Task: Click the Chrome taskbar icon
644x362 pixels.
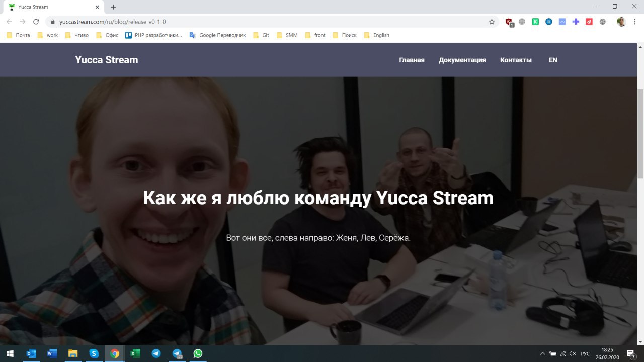Action: tap(115, 353)
